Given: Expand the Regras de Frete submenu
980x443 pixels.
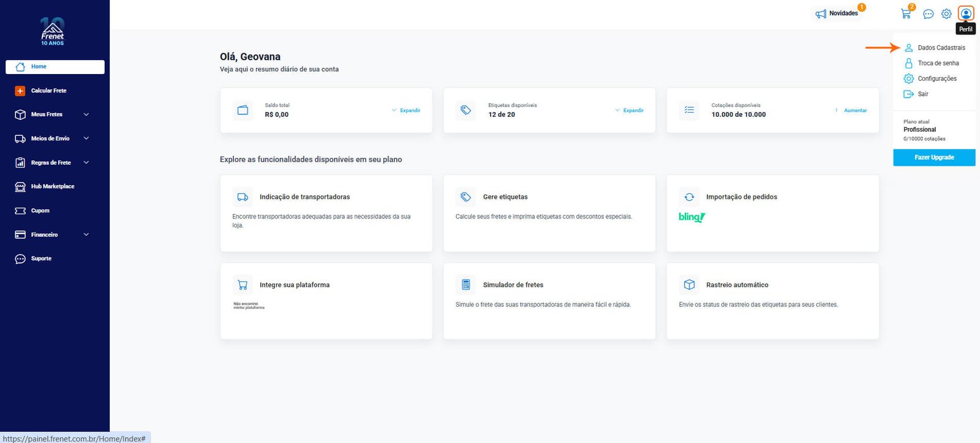Looking at the screenshot, I should click(x=86, y=163).
